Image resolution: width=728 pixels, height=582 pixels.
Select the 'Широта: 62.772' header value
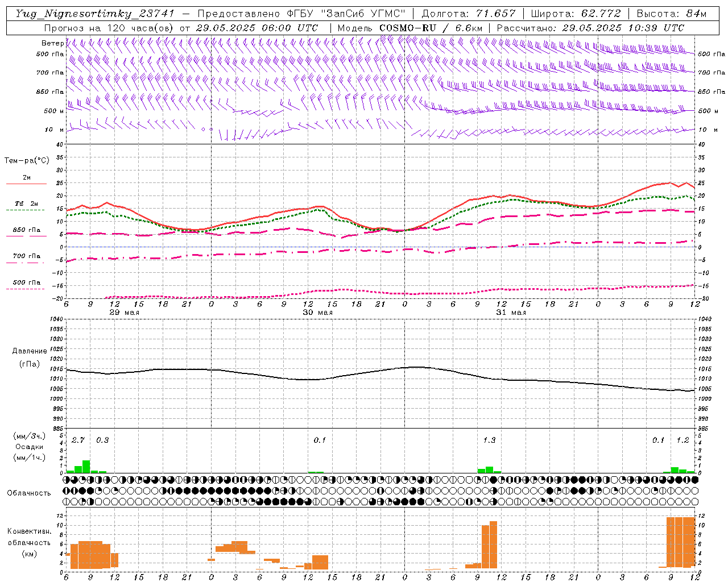(576, 14)
